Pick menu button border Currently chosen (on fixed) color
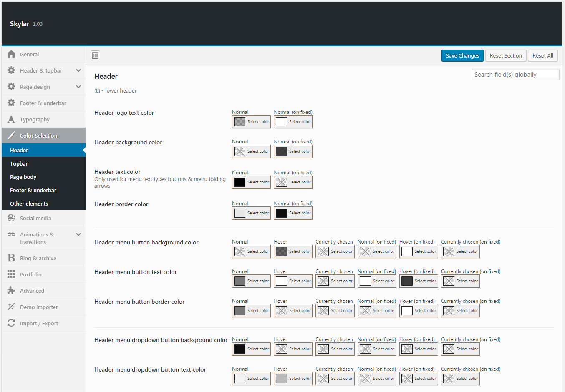 (460, 311)
